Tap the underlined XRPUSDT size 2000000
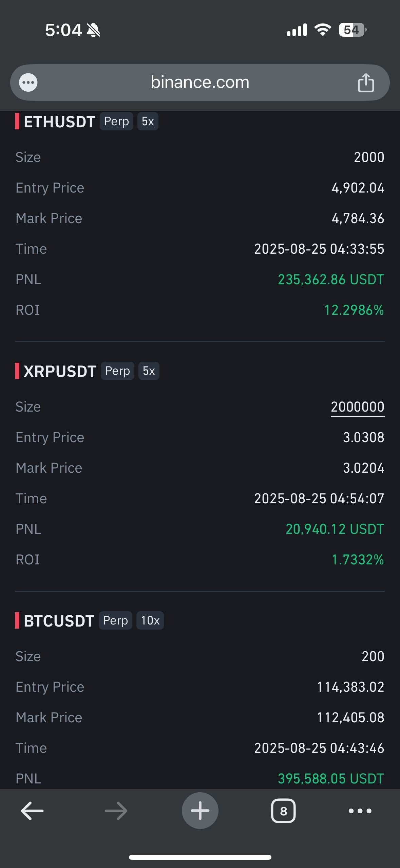Viewport: 400px width, 868px height. coord(357,407)
